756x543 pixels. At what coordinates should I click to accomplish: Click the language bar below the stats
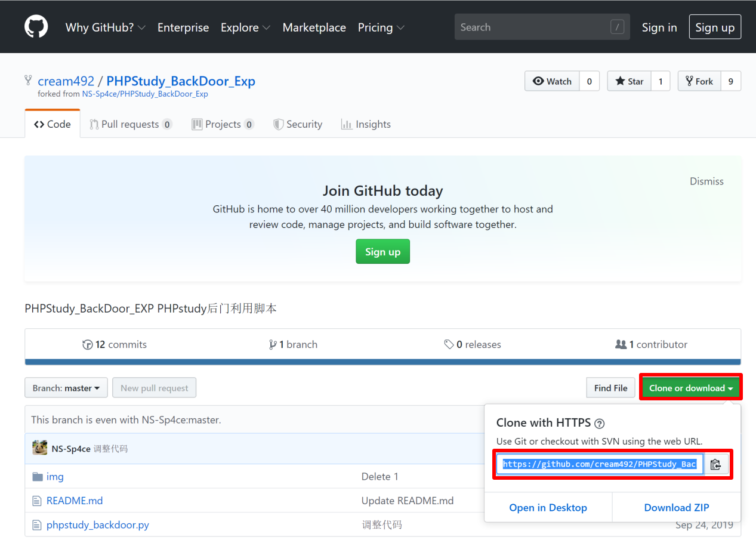(382, 362)
